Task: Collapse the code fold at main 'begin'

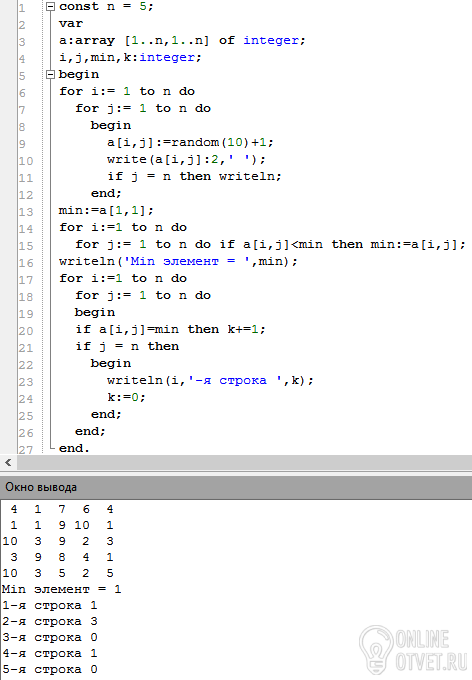Action: click(51, 75)
